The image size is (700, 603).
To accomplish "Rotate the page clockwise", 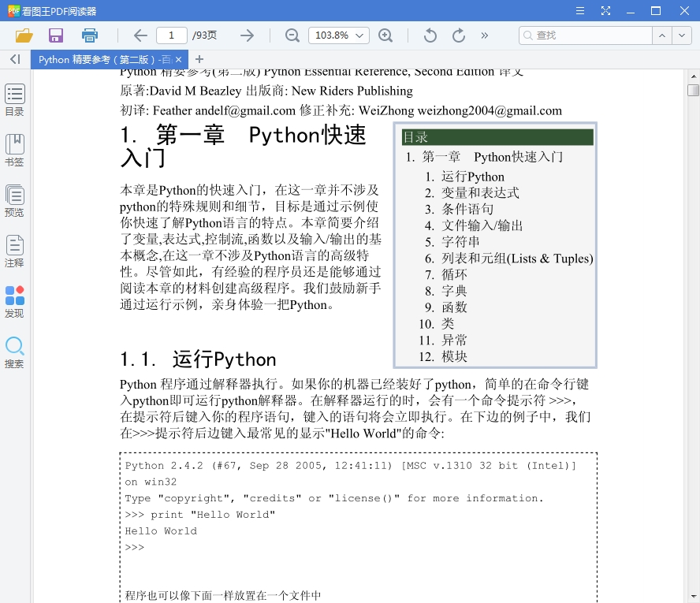I will click(x=459, y=35).
